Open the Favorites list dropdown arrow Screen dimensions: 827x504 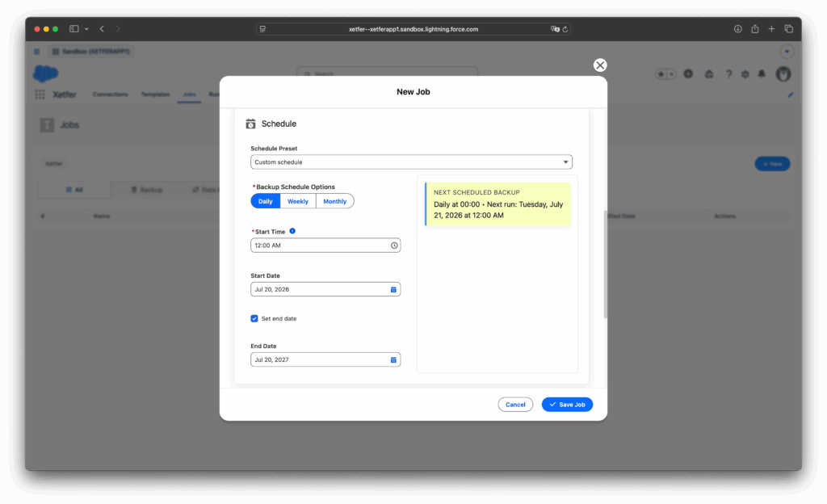tap(671, 74)
